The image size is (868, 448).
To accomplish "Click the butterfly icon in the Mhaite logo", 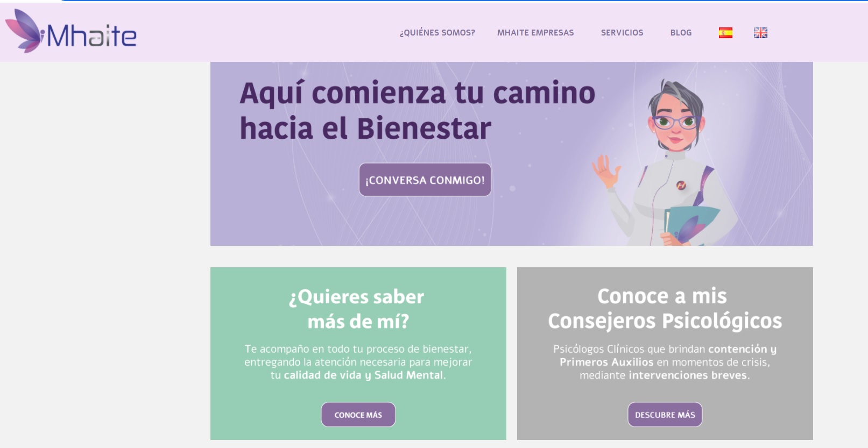I will (x=24, y=31).
